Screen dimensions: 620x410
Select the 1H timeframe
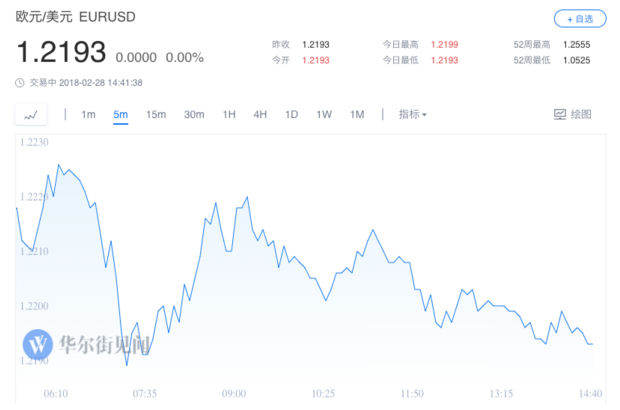229,115
